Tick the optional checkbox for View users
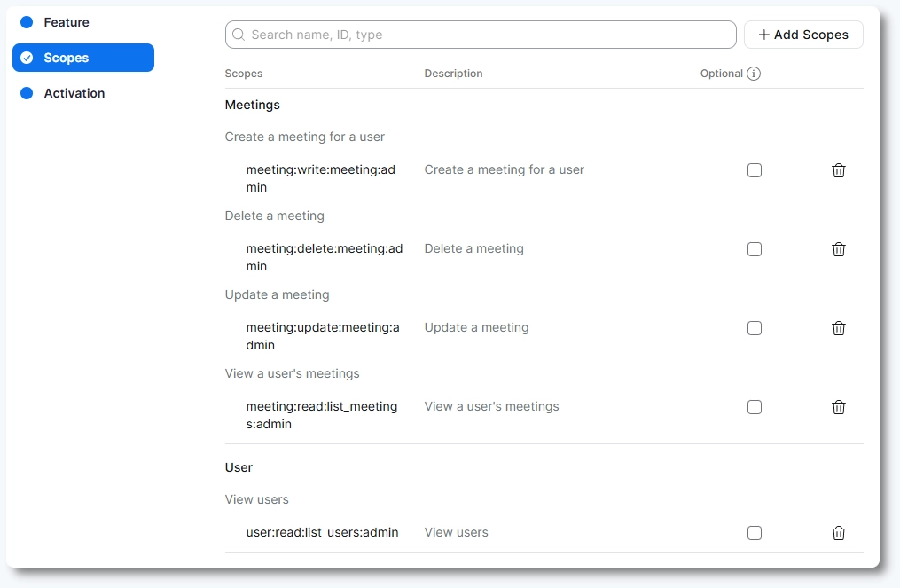Image resolution: width=900 pixels, height=588 pixels. (755, 533)
